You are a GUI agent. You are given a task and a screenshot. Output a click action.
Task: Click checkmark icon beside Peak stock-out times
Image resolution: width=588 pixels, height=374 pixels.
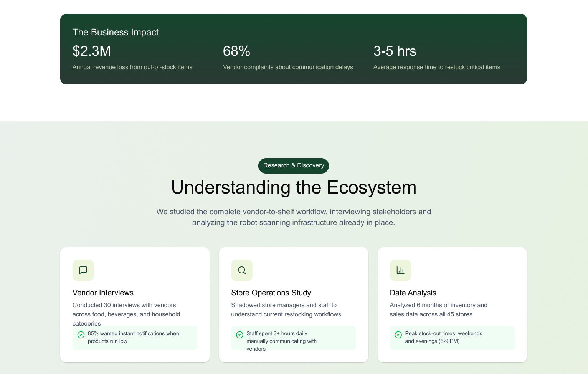coord(398,335)
